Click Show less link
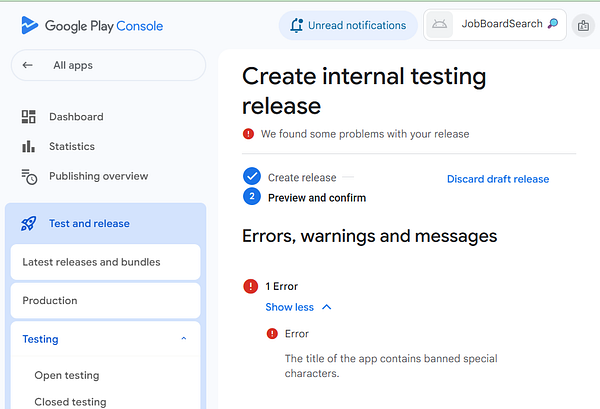The height and width of the screenshot is (409, 600). (289, 307)
